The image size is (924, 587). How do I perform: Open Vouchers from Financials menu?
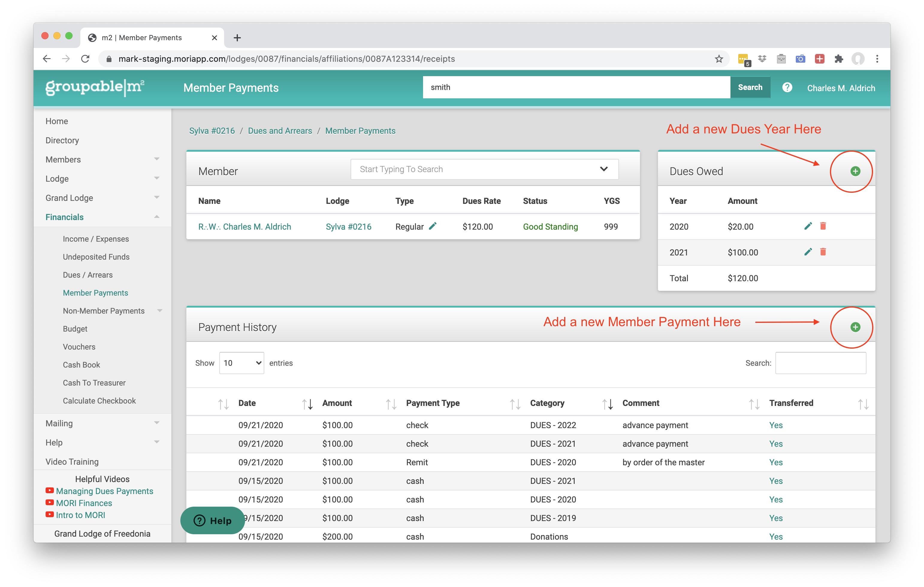(x=79, y=347)
